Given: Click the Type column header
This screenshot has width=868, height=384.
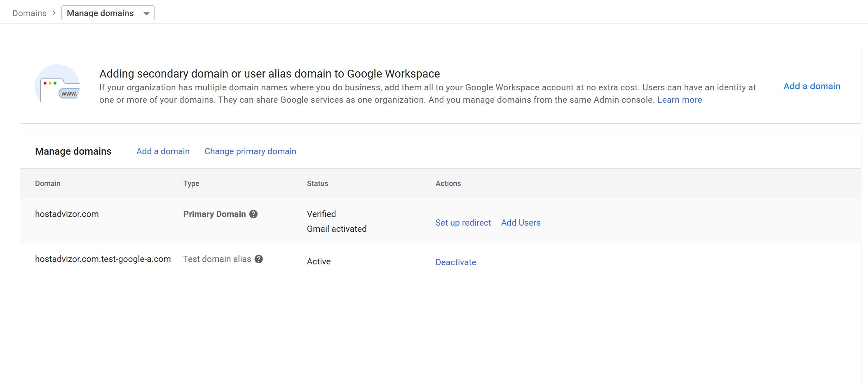Looking at the screenshot, I should (191, 184).
